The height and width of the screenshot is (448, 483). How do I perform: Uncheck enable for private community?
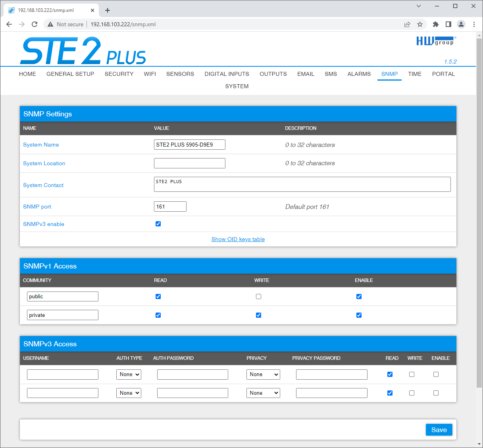pyautogui.click(x=359, y=315)
